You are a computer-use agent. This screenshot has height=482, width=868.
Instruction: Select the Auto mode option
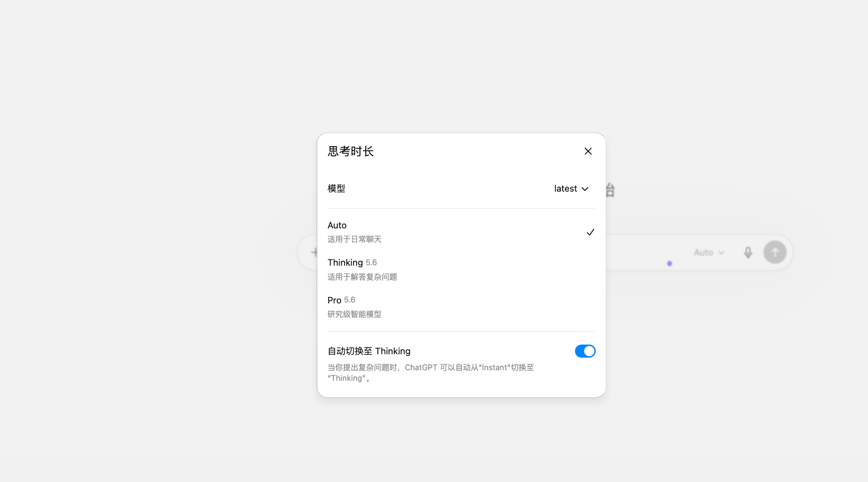[461, 232]
